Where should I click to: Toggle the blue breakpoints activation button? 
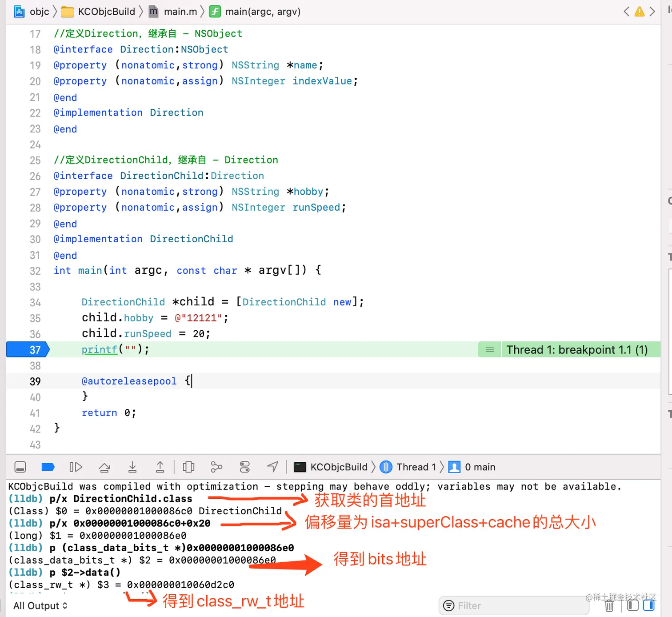click(x=48, y=467)
